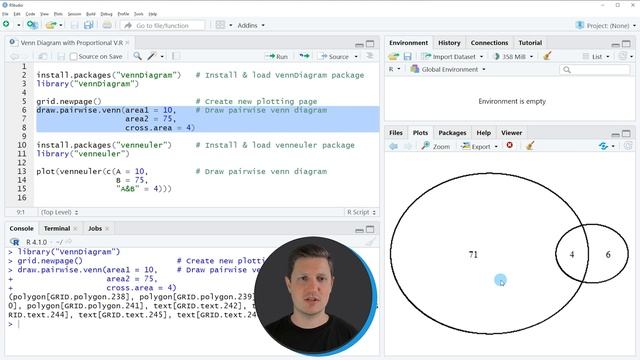Screen dimensions: 640x360
Task: Remove current plot with the red X icon
Action: tap(509, 145)
